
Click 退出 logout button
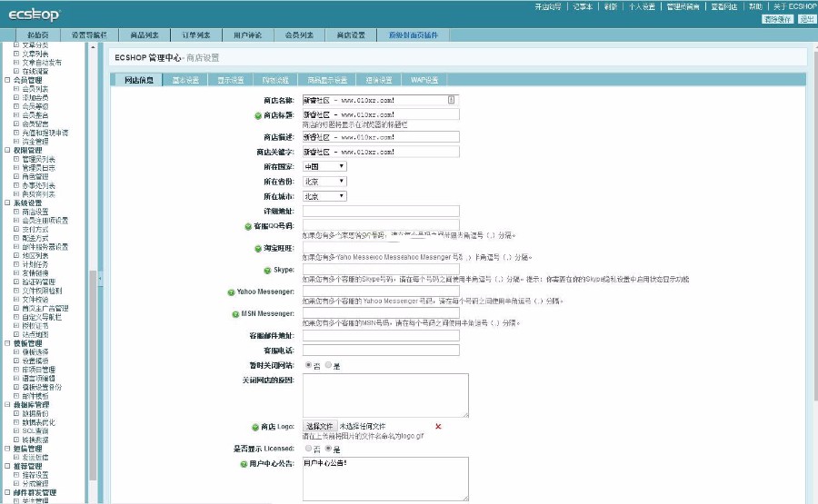pos(807,19)
